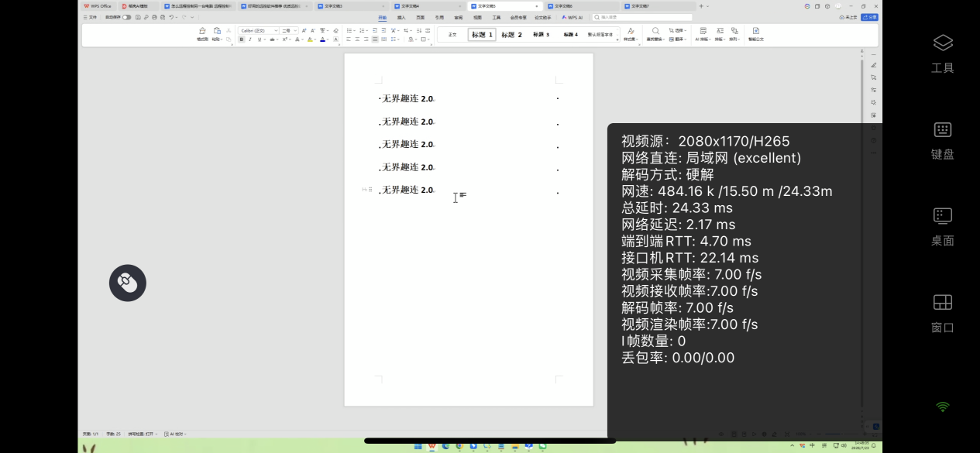Click the undo arrow in quick toolbar
Screen dimensions: 980x453
pyautogui.click(x=170, y=17)
